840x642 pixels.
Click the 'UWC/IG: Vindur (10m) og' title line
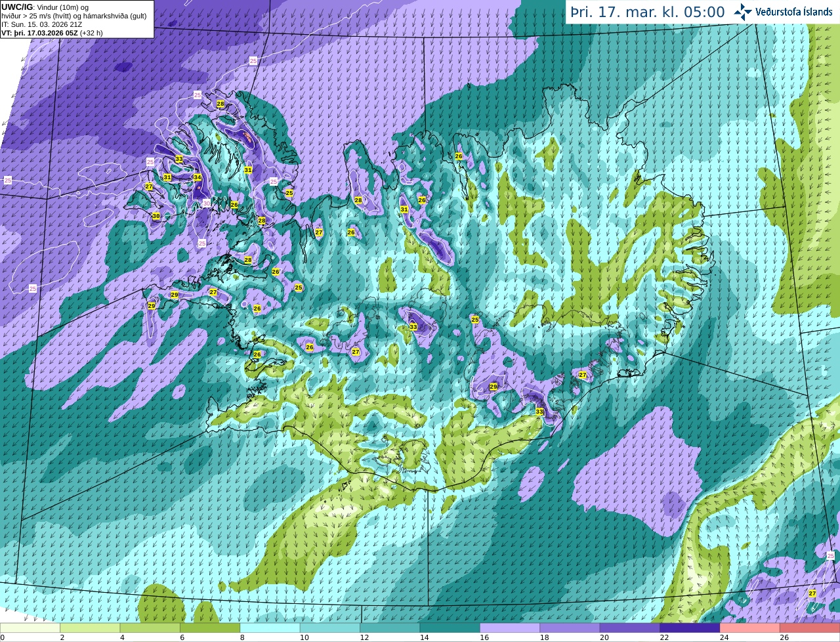click(45, 7)
